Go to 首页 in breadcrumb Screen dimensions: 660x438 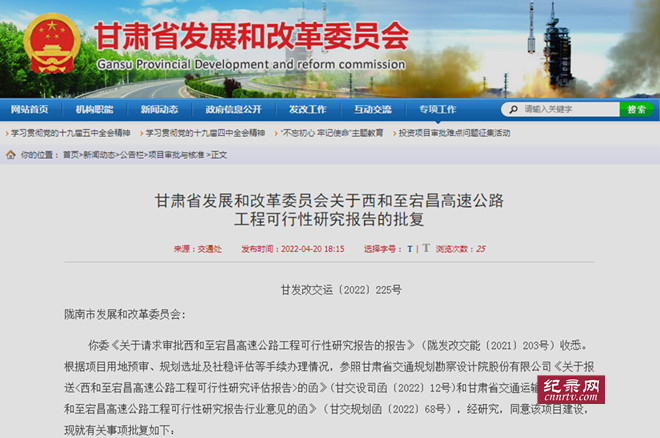pos(71,155)
